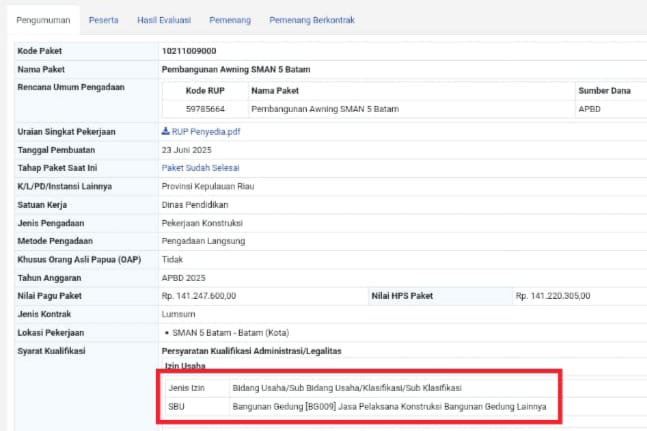Go to the Hasil Evaluasi tab
Viewport: 647px width, 431px height.
coord(164,20)
